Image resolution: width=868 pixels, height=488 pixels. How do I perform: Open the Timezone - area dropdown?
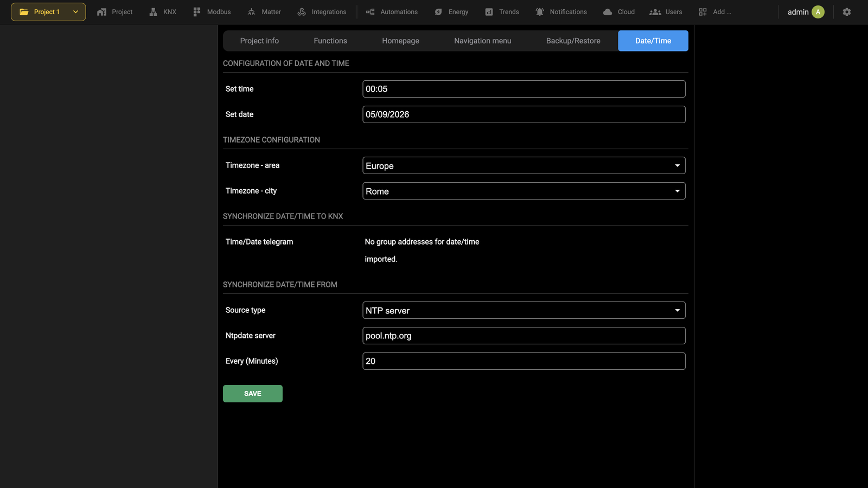(x=524, y=165)
